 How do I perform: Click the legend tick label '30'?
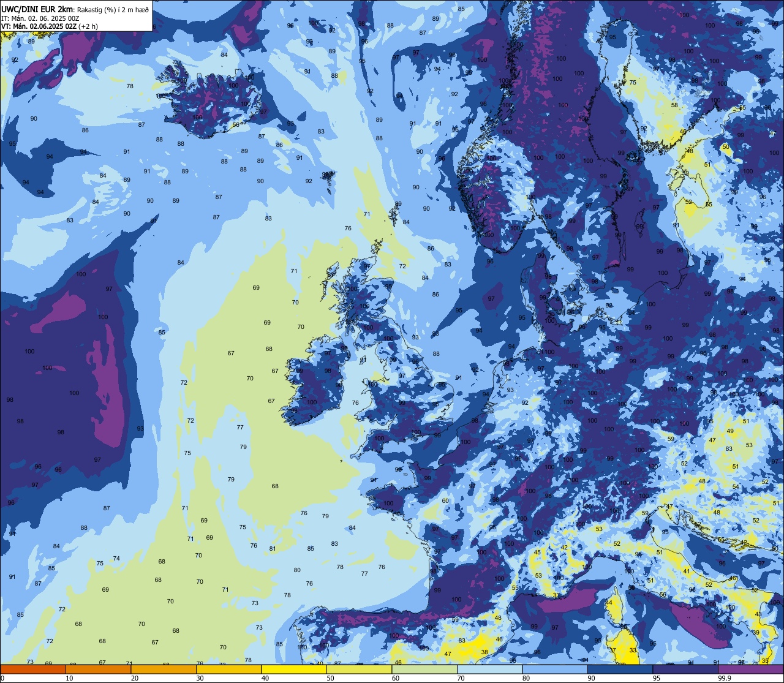[x=200, y=678]
